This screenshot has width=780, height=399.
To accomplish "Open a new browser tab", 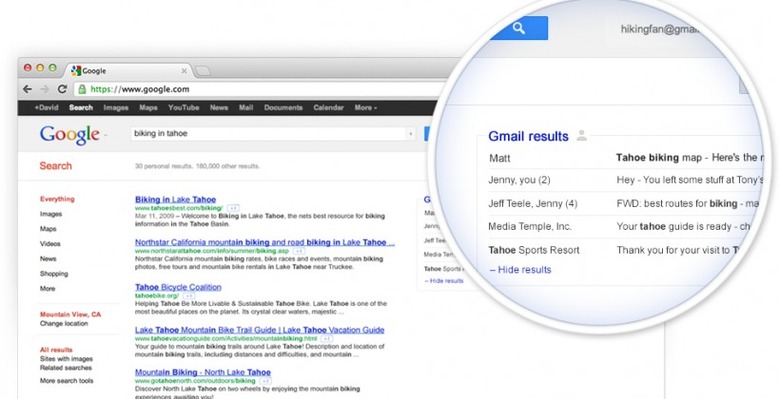I will click(202, 71).
